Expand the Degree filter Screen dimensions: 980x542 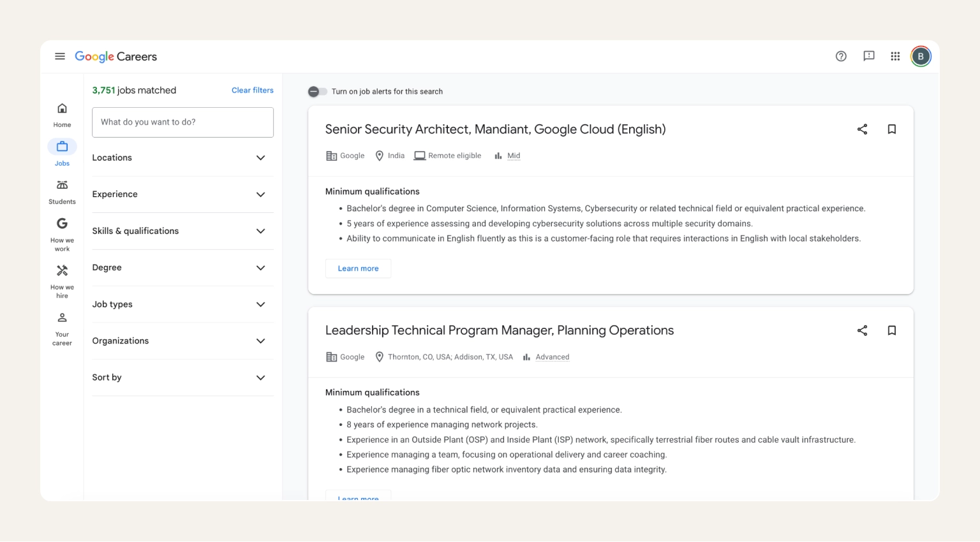pos(182,268)
